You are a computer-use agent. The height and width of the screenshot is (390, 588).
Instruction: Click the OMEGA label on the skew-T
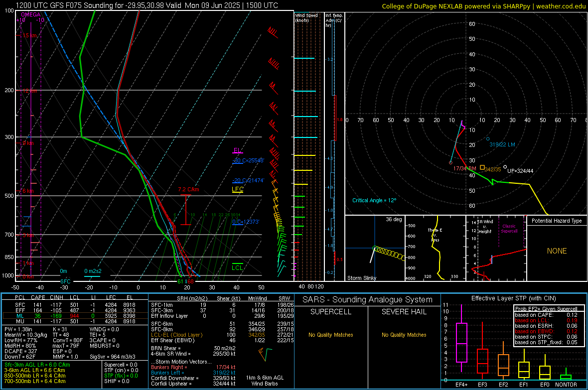tap(31, 14)
